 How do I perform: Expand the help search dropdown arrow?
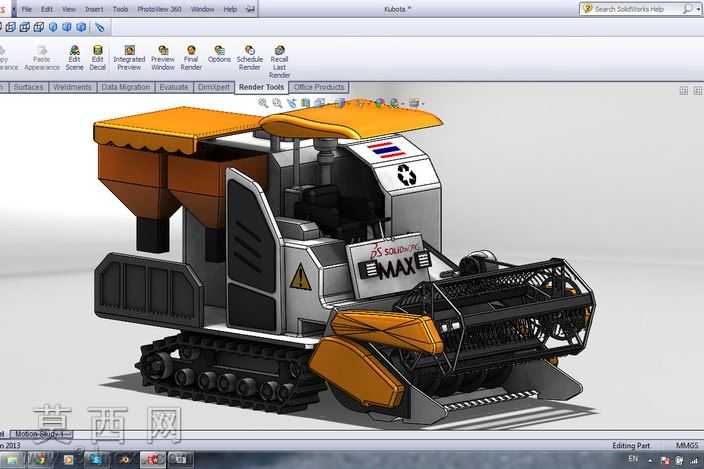pyautogui.click(x=698, y=9)
